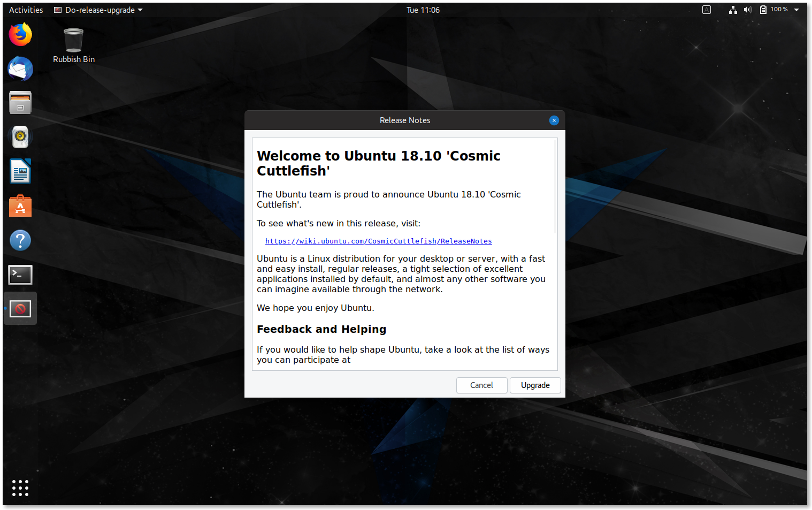Open the Files manager dock icon
This screenshot has height=510, width=812.
point(20,103)
